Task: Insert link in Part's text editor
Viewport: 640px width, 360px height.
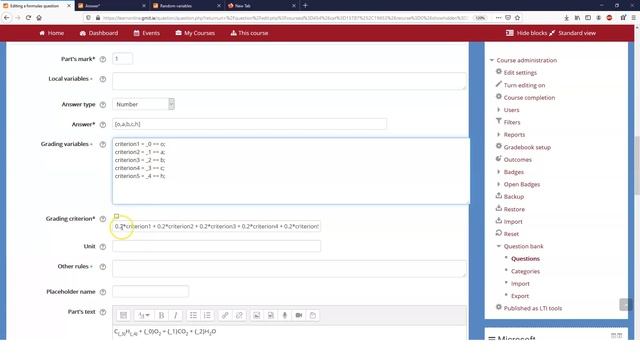Action: point(225,316)
